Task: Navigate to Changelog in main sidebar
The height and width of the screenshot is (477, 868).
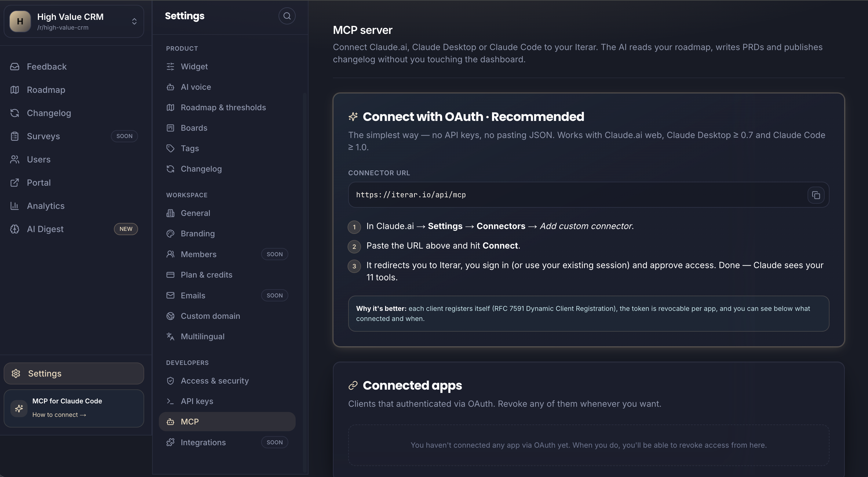Action: tap(74, 113)
